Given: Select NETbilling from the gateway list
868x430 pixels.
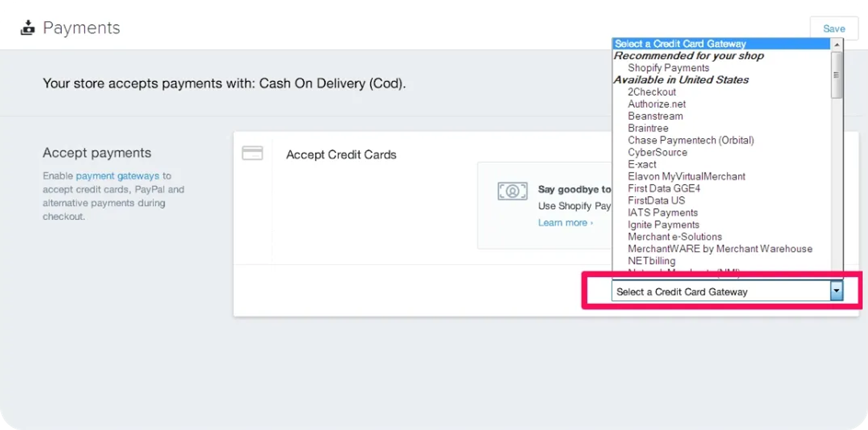Looking at the screenshot, I should [652, 261].
